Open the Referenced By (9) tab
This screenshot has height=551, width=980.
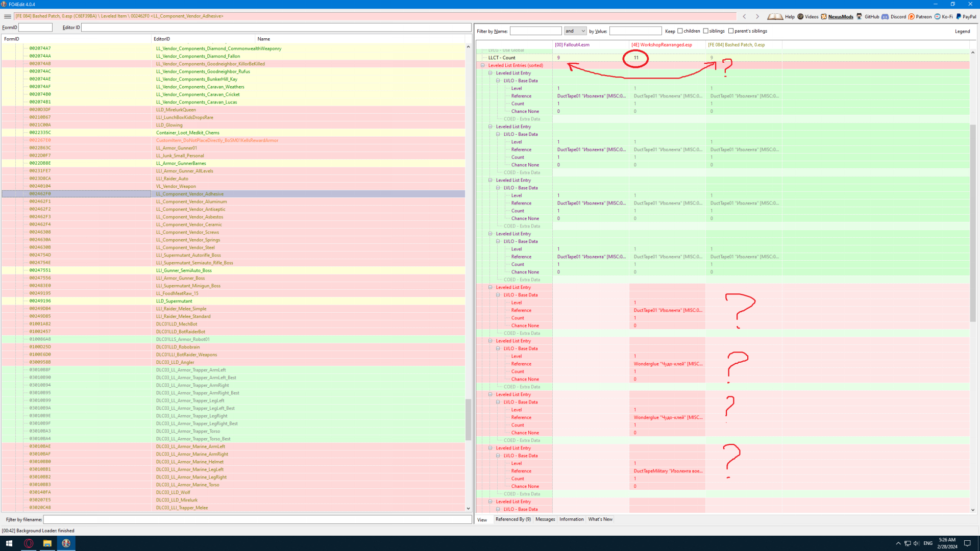513,519
